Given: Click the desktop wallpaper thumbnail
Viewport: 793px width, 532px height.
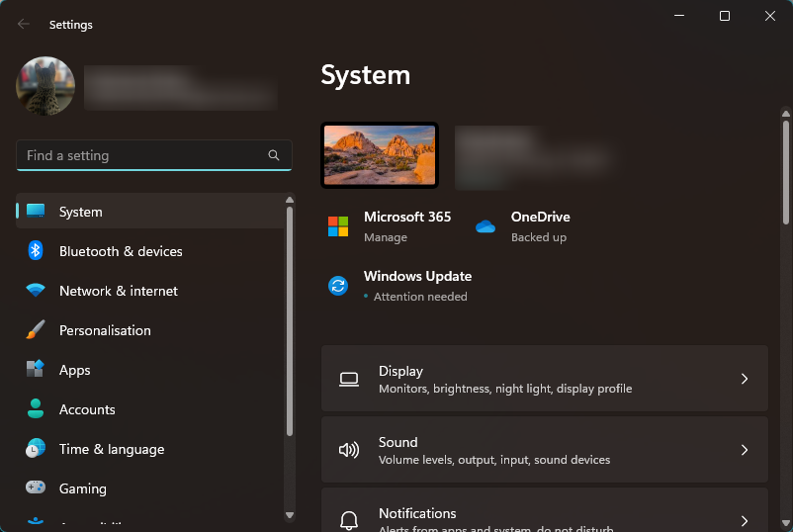Looking at the screenshot, I should [x=380, y=155].
